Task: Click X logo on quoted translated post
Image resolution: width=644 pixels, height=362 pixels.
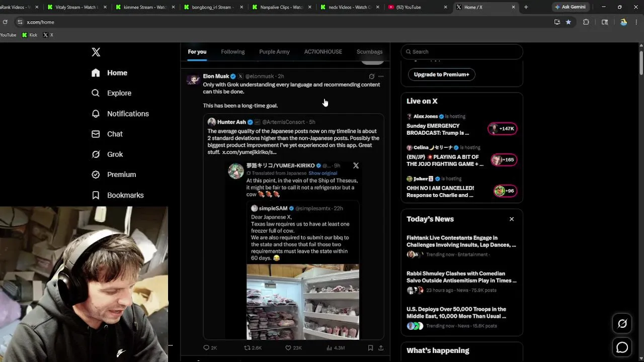Action: (356, 165)
